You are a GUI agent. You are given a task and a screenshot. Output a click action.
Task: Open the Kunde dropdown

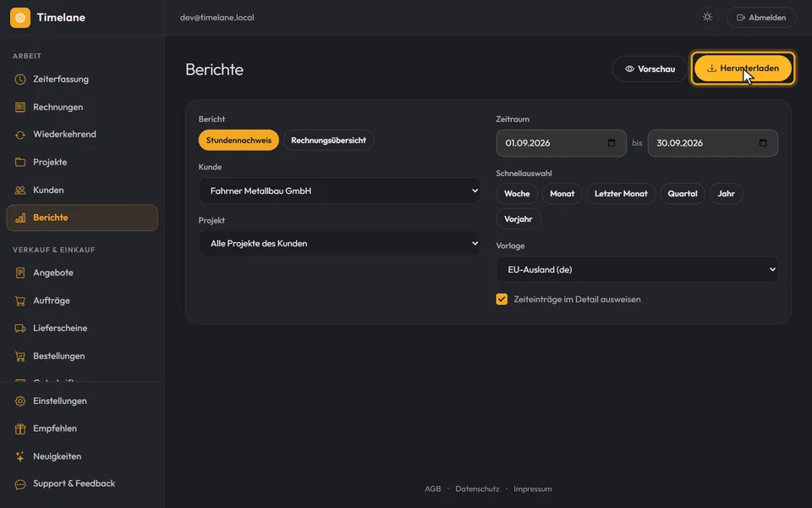tap(339, 190)
